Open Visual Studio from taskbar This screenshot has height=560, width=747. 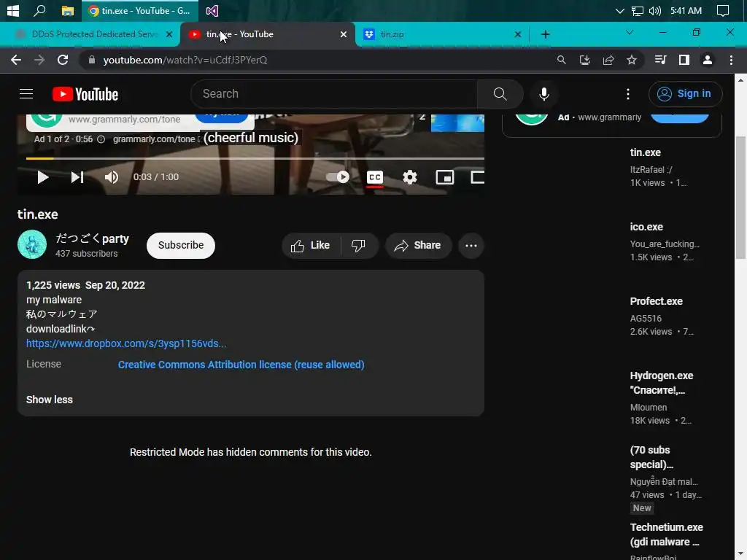212,10
